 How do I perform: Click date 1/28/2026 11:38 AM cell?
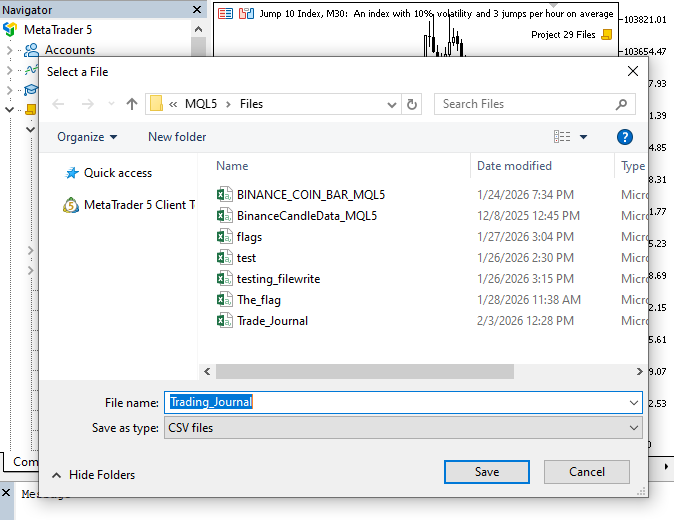pos(529,300)
